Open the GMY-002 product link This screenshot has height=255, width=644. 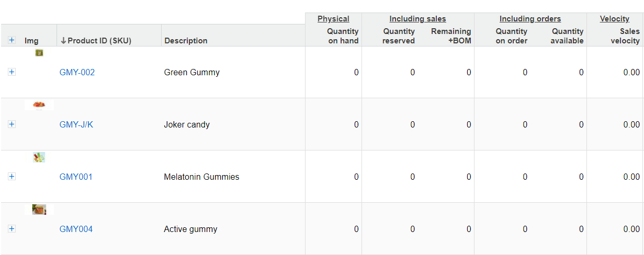(x=77, y=72)
